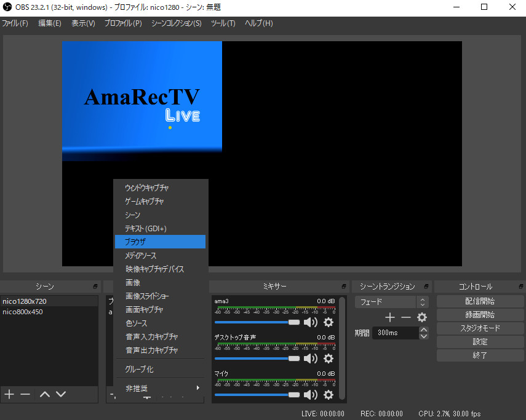Select scene nico1280x720
Viewport: 526px width, 420px height.
[x=49, y=301]
